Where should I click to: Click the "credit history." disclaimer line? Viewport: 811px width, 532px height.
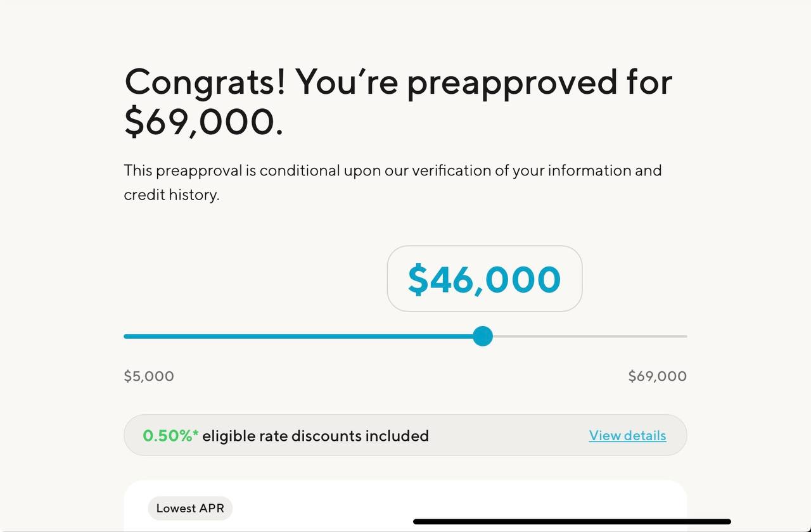click(x=171, y=194)
